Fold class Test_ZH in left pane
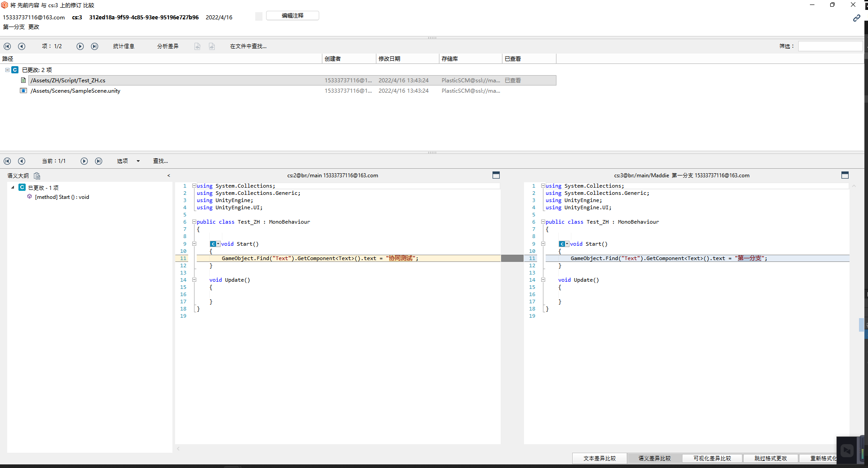Screen dimensions: 868x468 click(194, 221)
